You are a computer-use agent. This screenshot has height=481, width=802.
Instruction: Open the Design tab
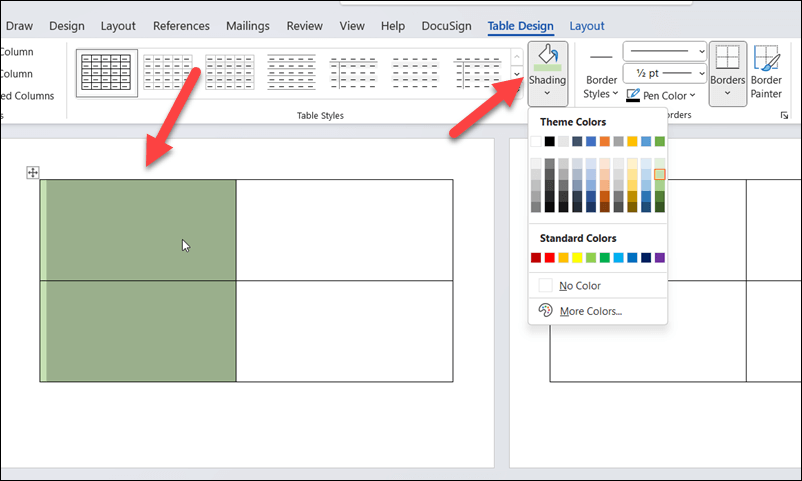pyautogui.click(x=67, y=26)
